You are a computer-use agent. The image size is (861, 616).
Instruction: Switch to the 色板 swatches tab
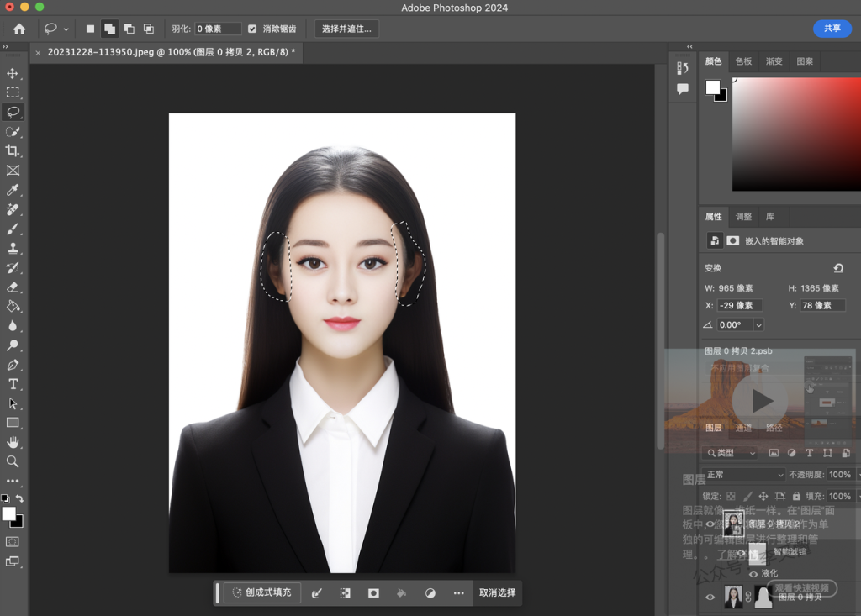pyautogui.click(x=743, y=61)
